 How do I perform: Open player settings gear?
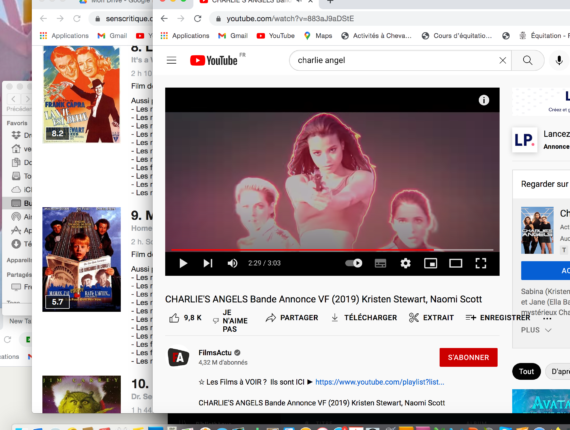tap(405, 263)
